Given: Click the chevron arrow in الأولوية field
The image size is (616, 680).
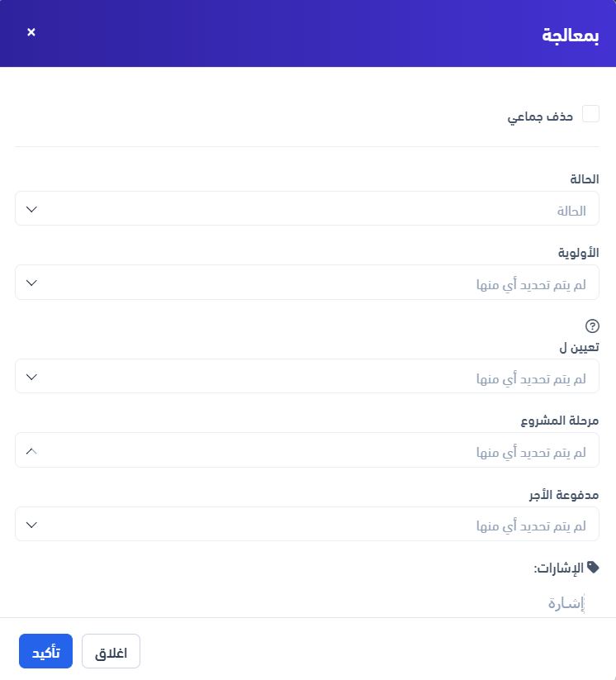Looking at the screenshot, I should click(x=31, y=283).
